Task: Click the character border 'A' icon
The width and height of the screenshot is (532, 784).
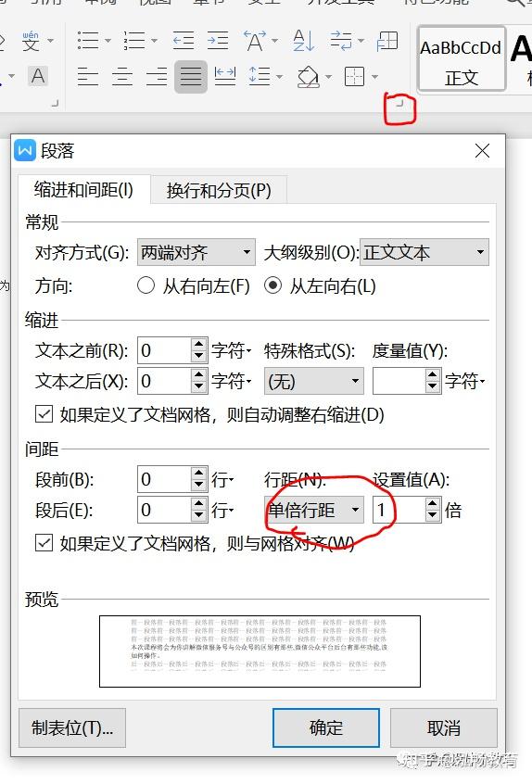Action: (38, 76)
